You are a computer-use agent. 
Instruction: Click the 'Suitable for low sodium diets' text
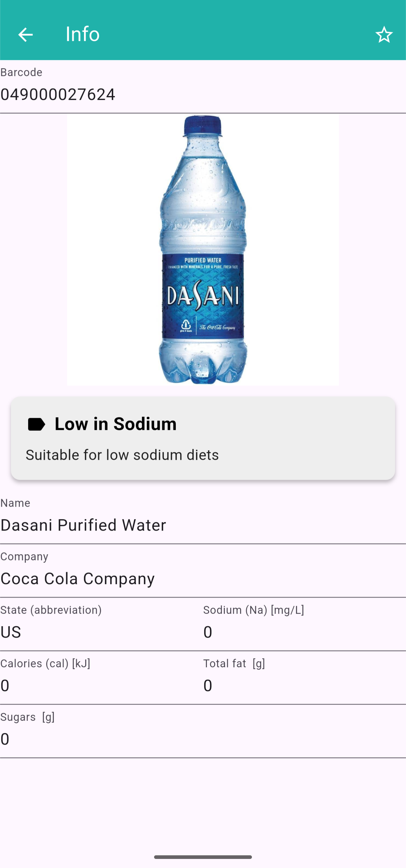(x=122, y=455)
